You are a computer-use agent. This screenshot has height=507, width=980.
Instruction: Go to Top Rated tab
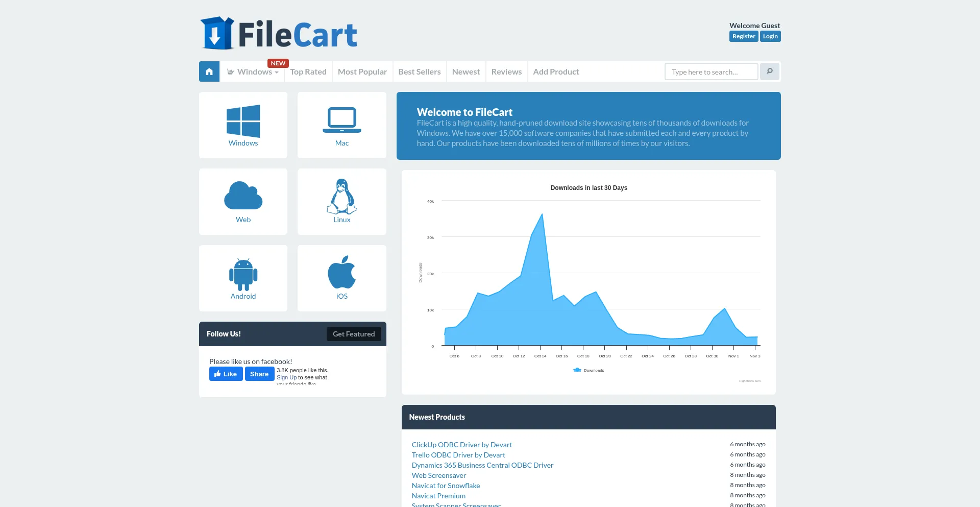tap(308, 72)
